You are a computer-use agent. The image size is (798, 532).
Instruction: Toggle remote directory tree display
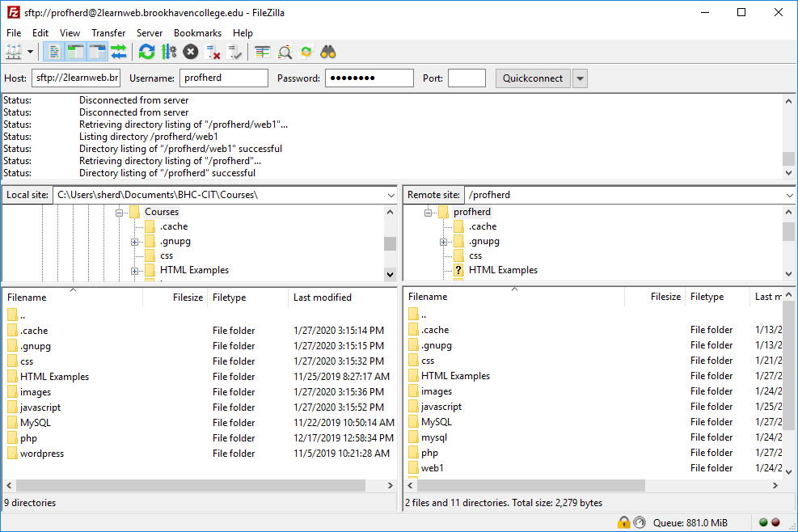(97, 52)
